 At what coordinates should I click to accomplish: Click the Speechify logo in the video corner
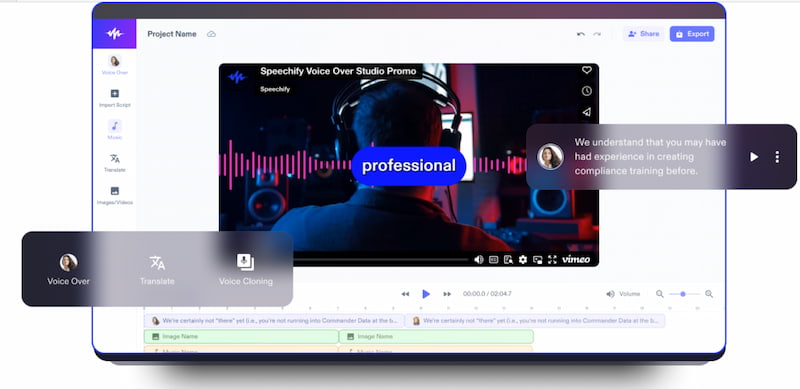coord(236,77)
